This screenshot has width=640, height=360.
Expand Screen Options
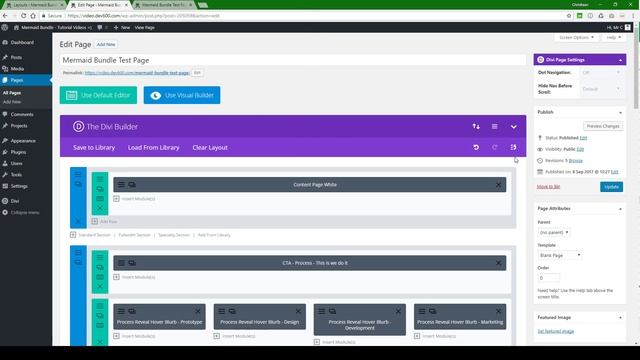(576, 37)
